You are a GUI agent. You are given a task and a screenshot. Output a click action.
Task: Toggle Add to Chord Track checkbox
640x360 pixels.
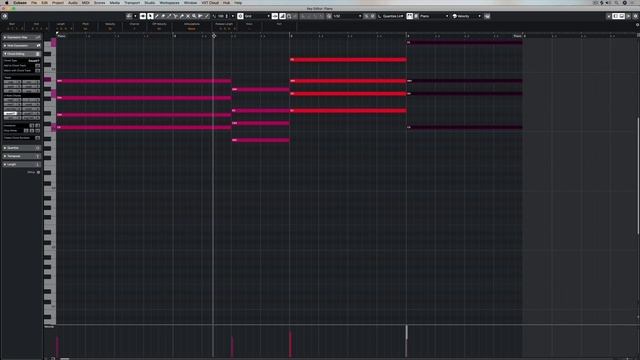(x=38, y=65)
